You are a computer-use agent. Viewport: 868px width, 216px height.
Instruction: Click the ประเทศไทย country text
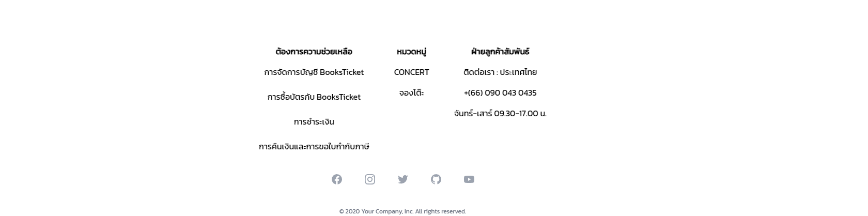(x=518, y=72)
